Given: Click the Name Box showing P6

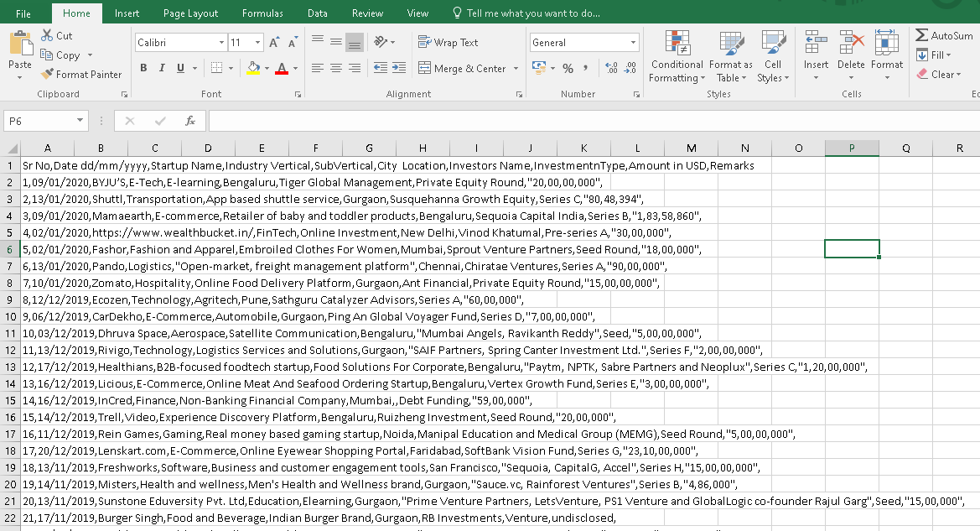Looking at the screenshot, I should pyautogui.click(x=39, y=120).
